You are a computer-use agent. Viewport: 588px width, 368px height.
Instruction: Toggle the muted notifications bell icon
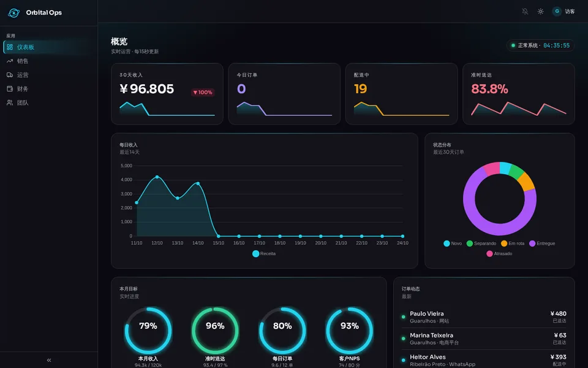(x=525, y=11)
